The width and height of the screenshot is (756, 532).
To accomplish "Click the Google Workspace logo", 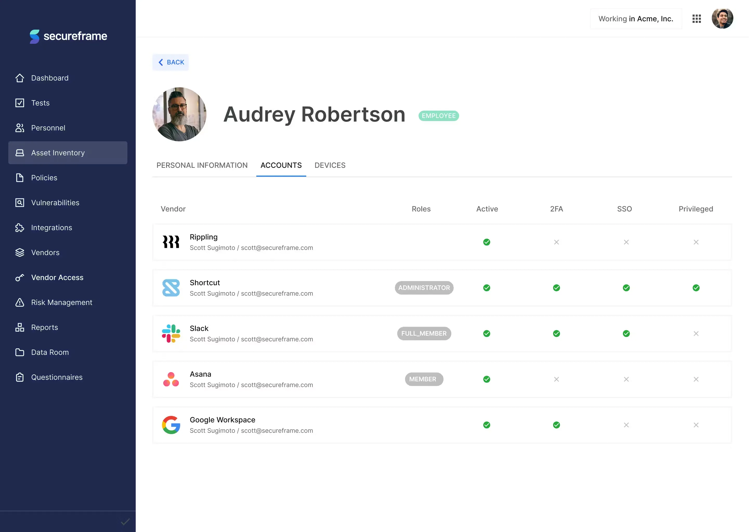I will coord(171,425).
